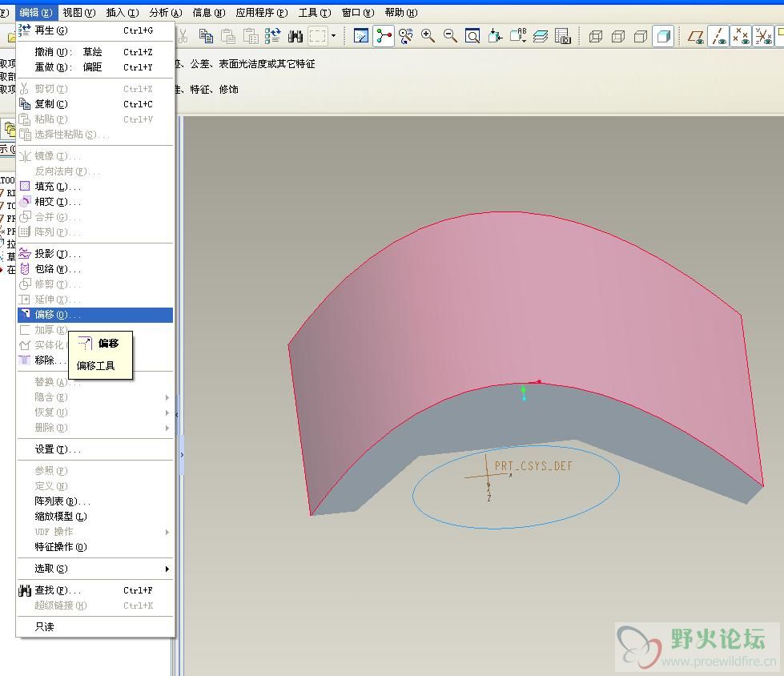Screen dimensions: 784x676
Task: Click the selection box toolbar icon
Action: 317,36
